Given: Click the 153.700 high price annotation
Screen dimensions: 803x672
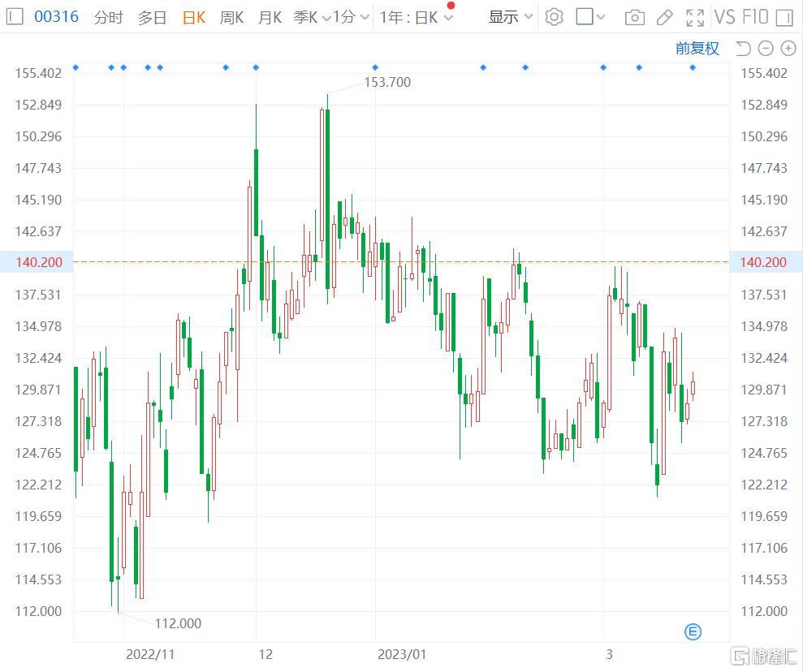Looking at the screenshot, I should [387, 82].
